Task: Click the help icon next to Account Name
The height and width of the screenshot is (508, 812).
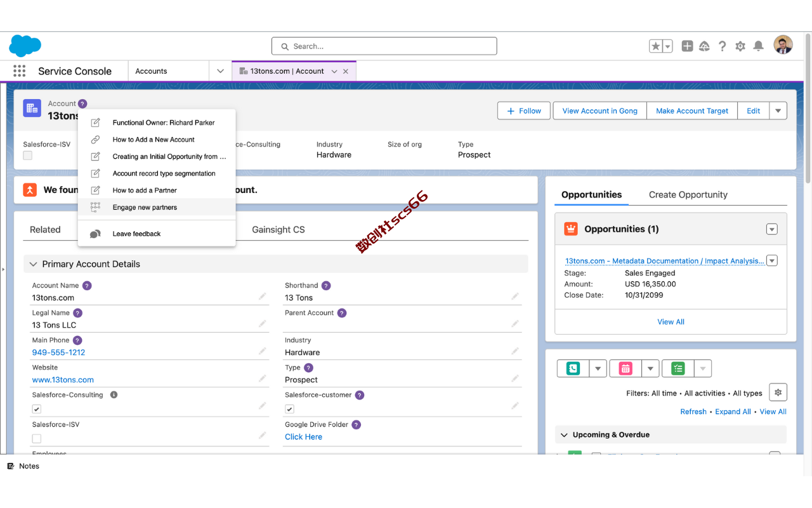Action: pos(87,286)
